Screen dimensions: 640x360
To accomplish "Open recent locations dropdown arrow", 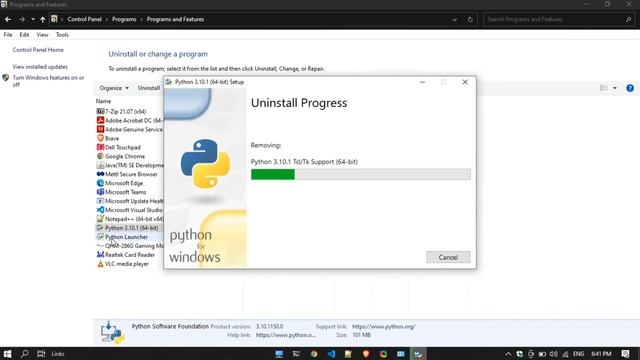I will [x=33, y=19].
